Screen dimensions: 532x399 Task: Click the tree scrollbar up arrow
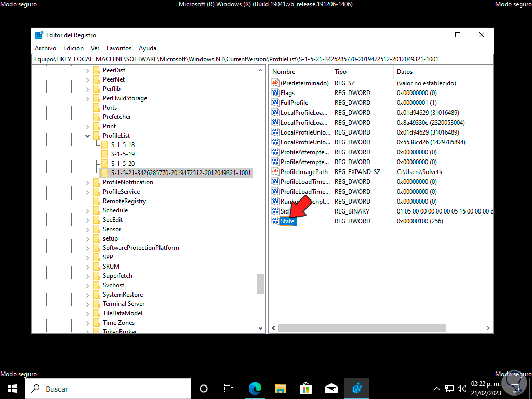260,71
